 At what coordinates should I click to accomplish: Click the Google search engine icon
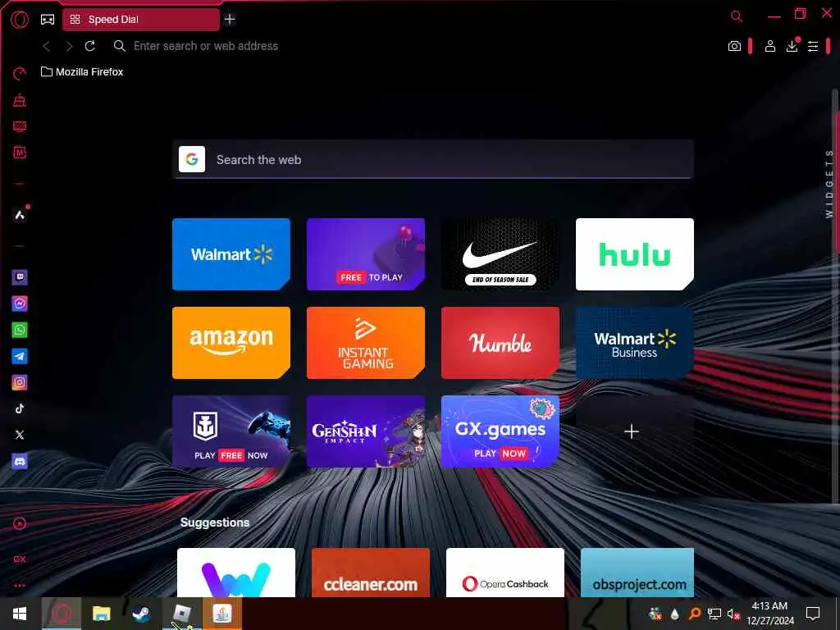point(192,159)
